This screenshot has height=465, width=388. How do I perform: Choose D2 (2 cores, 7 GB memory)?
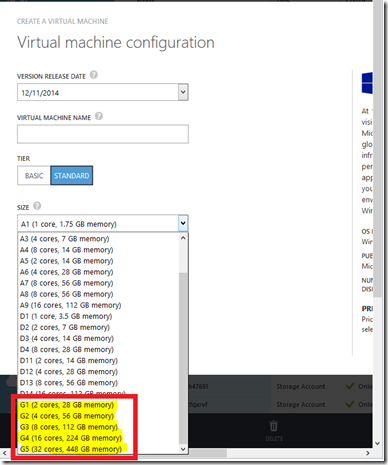point(98,327)
